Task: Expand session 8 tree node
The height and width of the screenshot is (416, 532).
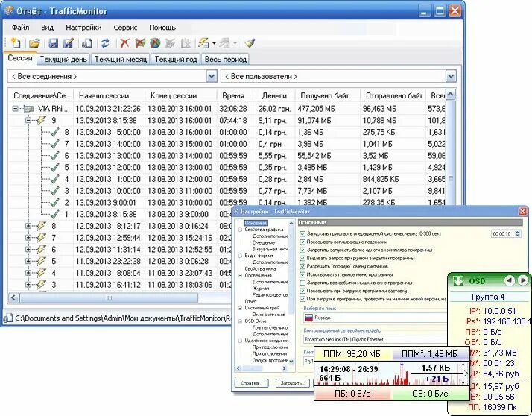Action: coord(28,226)
